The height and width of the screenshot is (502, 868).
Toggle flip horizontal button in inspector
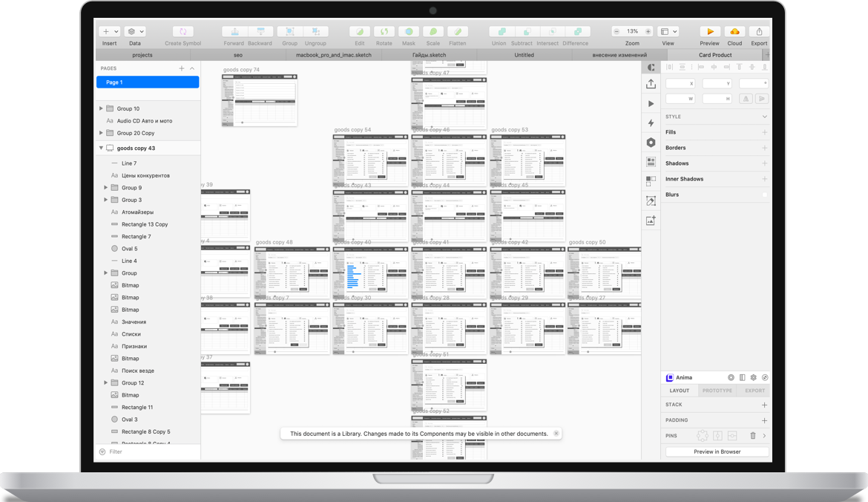[x=746, y=99]
